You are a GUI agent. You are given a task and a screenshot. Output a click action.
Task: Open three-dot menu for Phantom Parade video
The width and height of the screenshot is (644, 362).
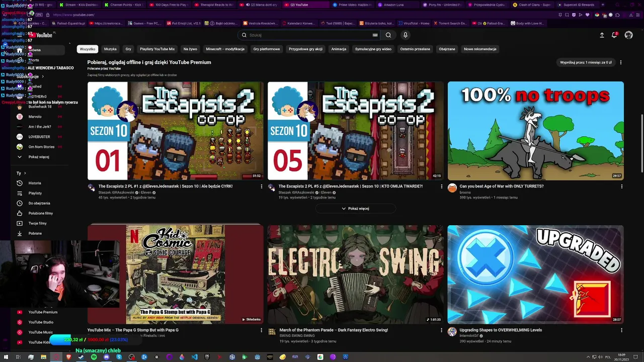pyautogui.click(x=442, y=330)
